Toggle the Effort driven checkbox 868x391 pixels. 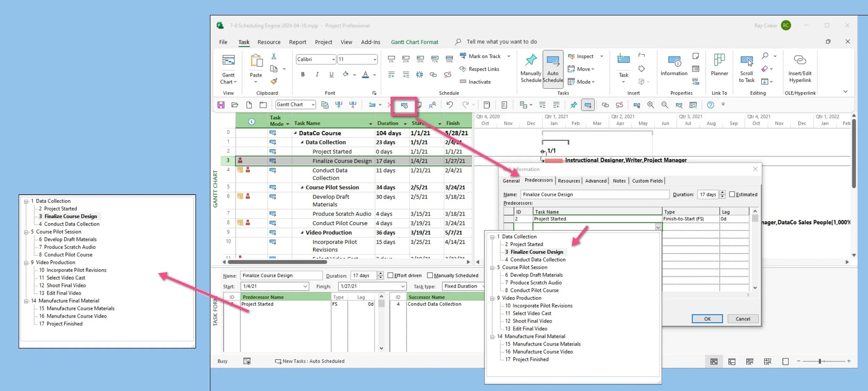click(x=390, y=275)
